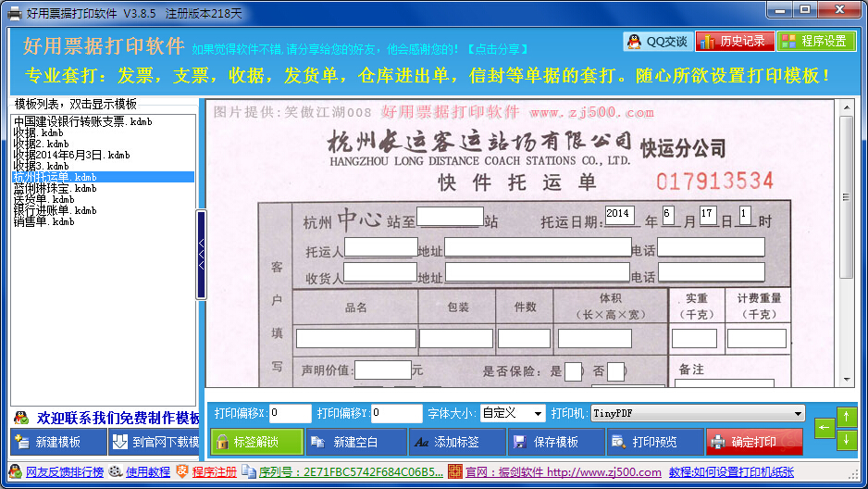Click 保存模板 save template button
Image resolution: width=868 pixels, height=489 pixels.
(556, 442)
